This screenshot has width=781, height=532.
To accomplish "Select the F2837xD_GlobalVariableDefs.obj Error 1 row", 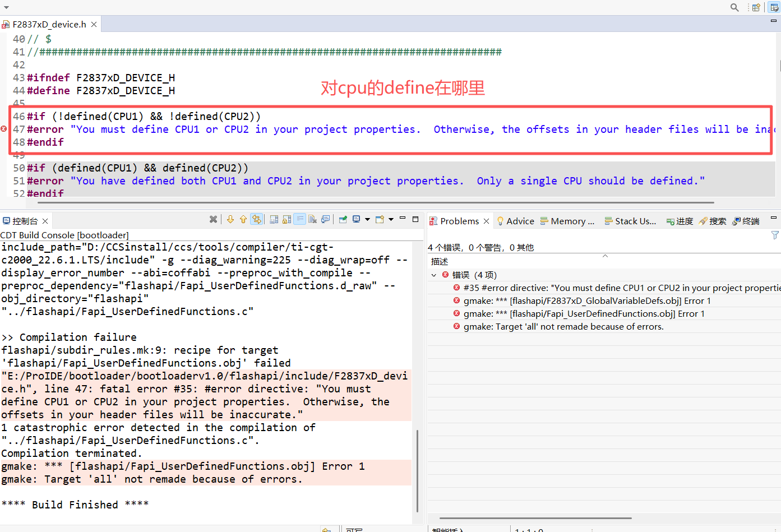I will point(604,301).
